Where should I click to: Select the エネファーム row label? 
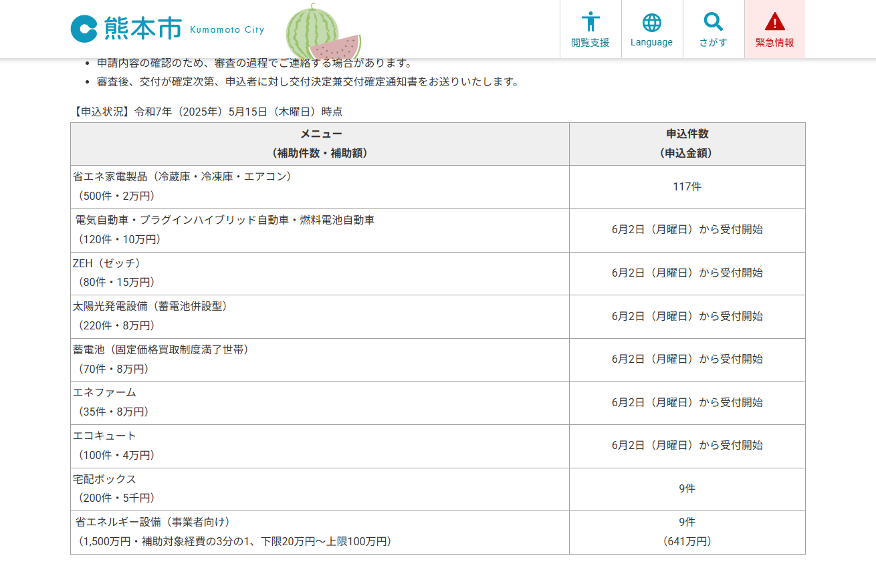(x=105, y=392)
